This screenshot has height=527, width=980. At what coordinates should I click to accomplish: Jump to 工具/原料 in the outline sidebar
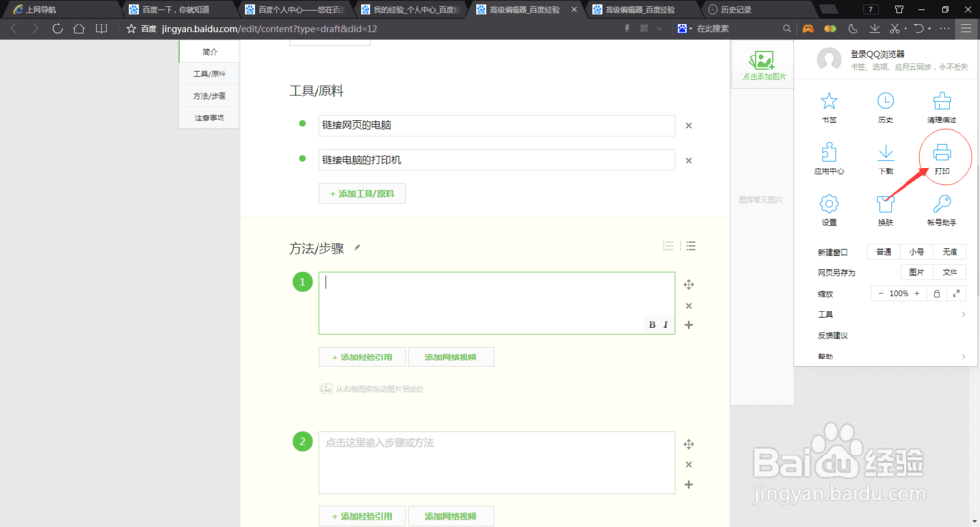[210, 73]
